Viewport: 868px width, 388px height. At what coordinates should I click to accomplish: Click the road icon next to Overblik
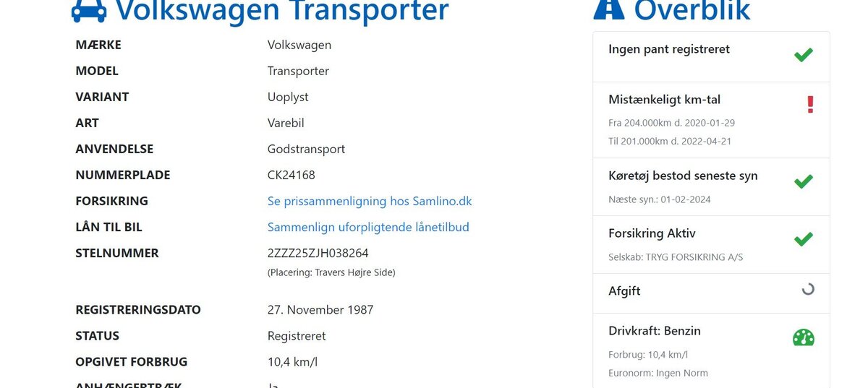pos(608,9)
